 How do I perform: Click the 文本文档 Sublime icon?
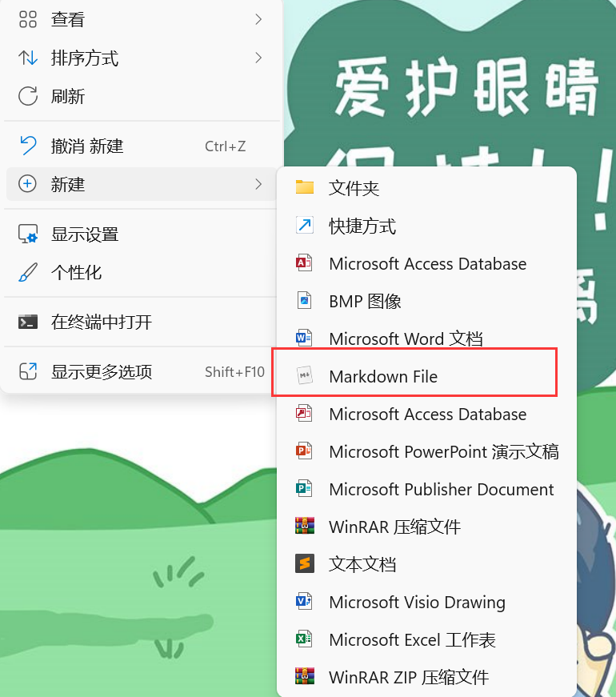tap(305, 563)
